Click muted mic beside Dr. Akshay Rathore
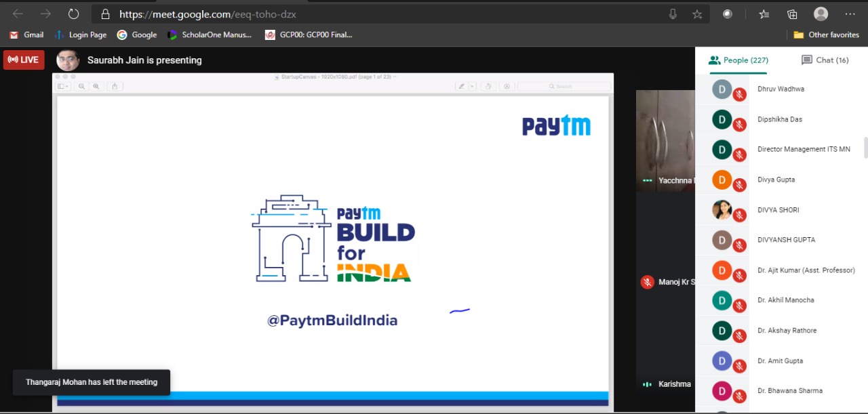This screenshot has height=414, width=868. [x=739, y=336]
